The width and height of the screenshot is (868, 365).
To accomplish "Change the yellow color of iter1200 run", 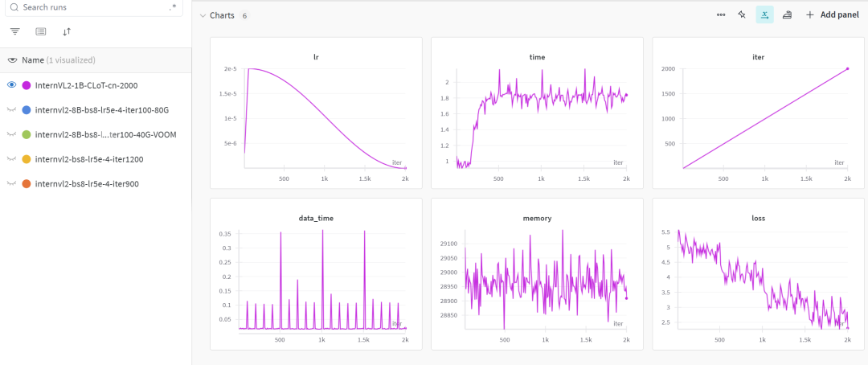I will click(26, 159).
